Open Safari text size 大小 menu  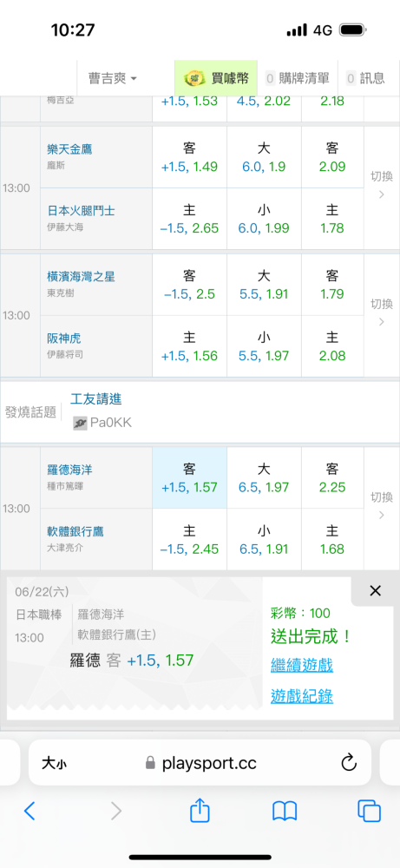54,764
